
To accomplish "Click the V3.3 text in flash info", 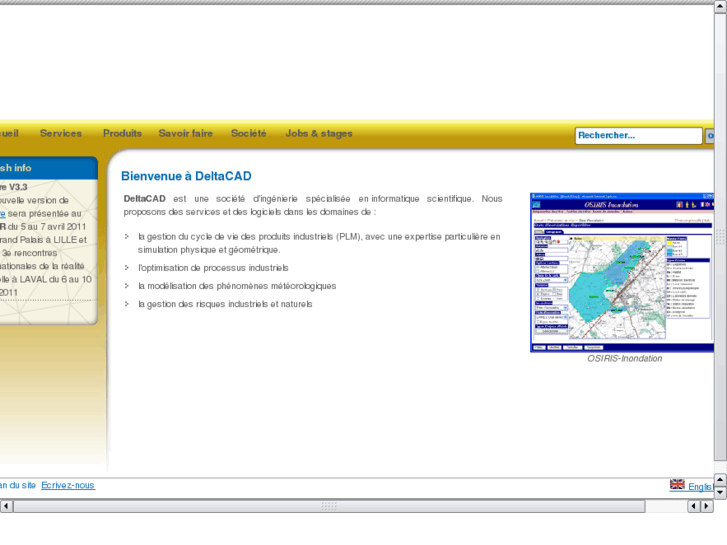I will point(18,187).
